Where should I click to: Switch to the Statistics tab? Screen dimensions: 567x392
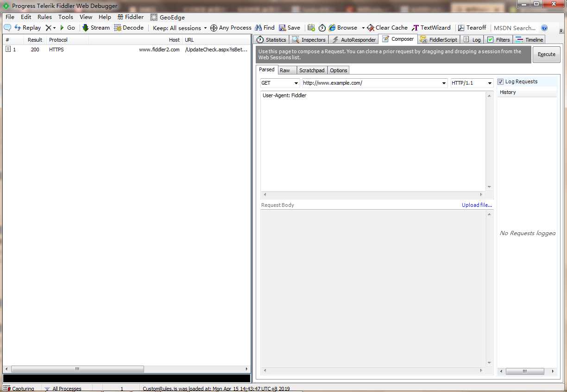point(271,40)
